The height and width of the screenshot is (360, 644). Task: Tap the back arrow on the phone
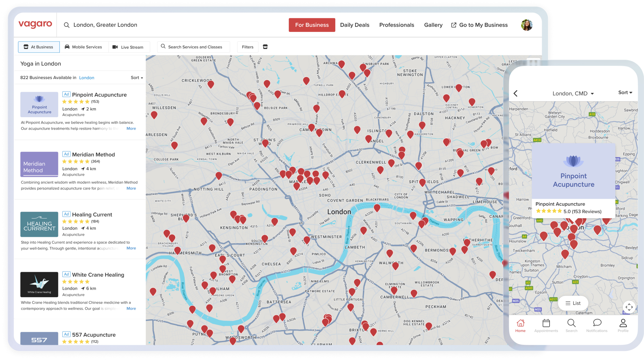pyautogui.click(x=516, y=93)
